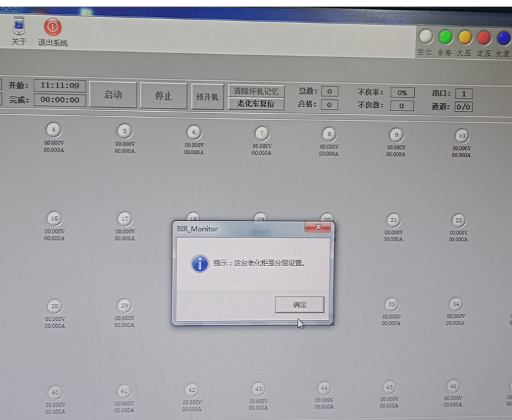Select channel 40 indicator
512x420 pixels.
pos(55,392)
